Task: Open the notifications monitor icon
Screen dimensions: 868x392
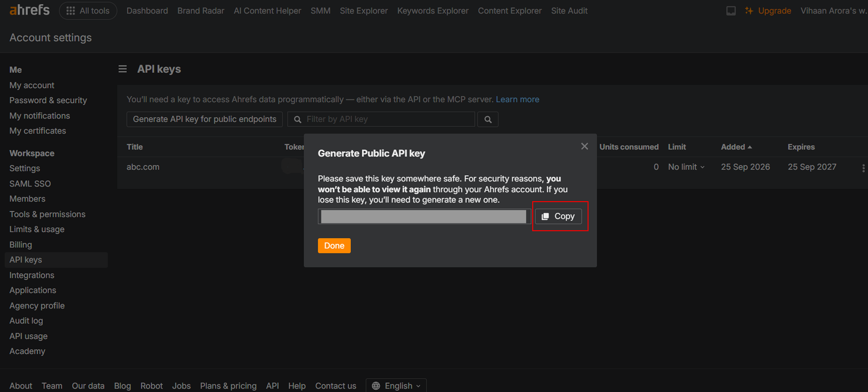Action: click(x=731, y=11)
